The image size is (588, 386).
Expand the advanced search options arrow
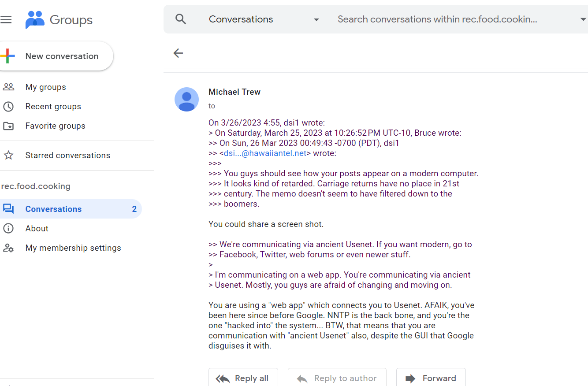pos(583,19)
